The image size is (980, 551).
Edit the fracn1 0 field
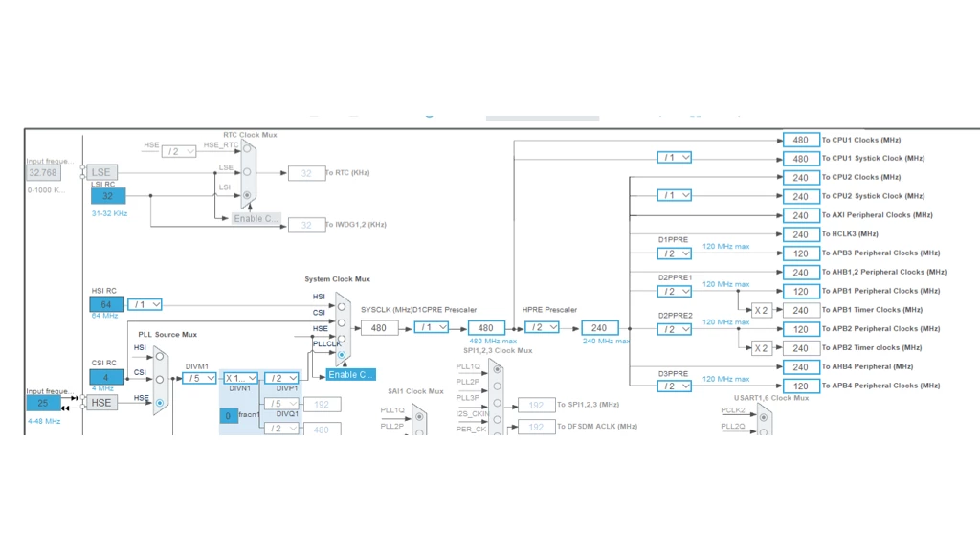click(228, 415)
